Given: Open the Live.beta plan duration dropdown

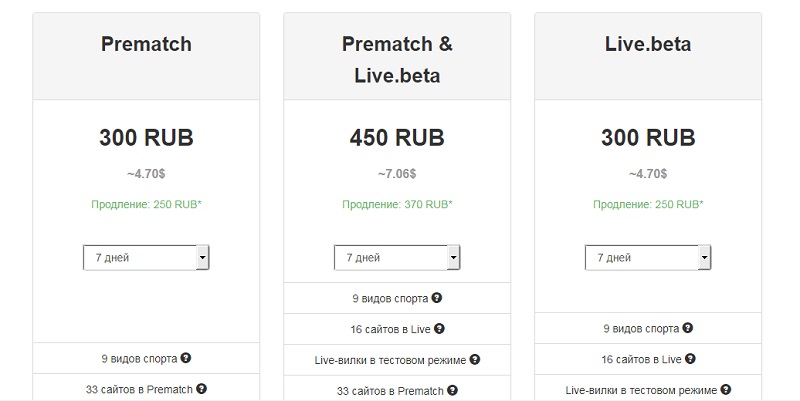Looking at the screenshot, I should [x=648, y=258].
